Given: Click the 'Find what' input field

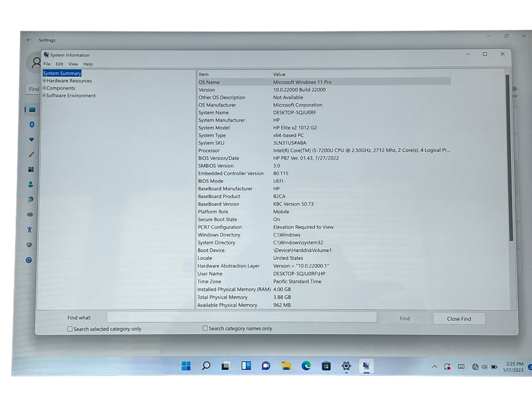Looking at the screenshot, I should tap(242, 317).
